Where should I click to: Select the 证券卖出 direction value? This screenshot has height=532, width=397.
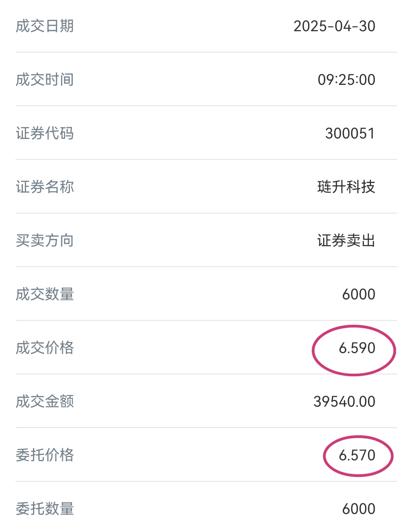click(346, 241)
